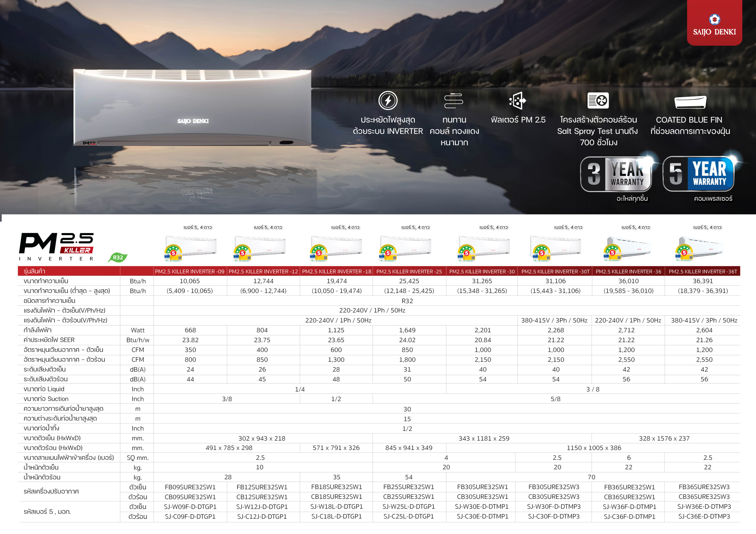
Task: Click the large air conditioner product image
Action: point(192,107)
